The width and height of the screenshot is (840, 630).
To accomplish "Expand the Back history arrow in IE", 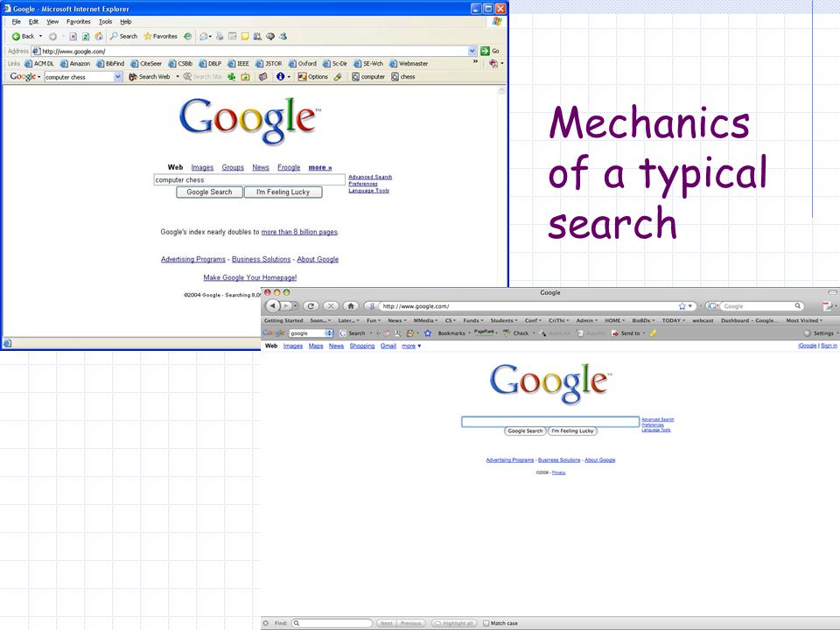I will tap(41, 37).
